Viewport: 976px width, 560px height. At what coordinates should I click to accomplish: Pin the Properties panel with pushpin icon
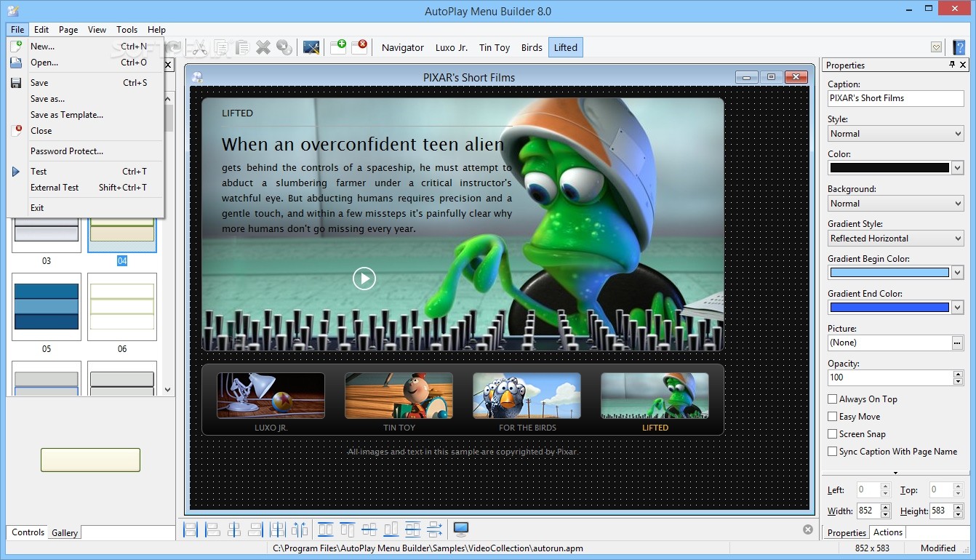tap(953, 65)
